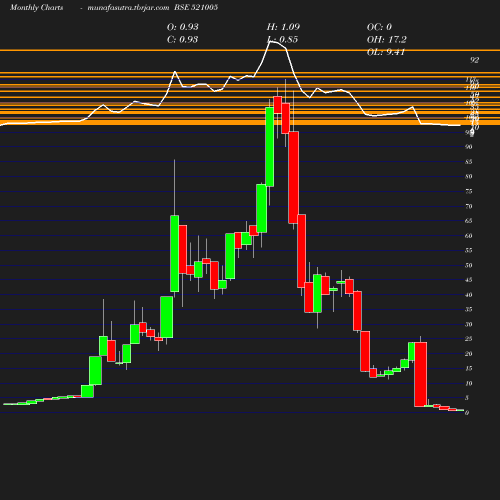Select the high value "H: 1.09"
This screenshot has height=500, width=500.
(x=283, y=27)
